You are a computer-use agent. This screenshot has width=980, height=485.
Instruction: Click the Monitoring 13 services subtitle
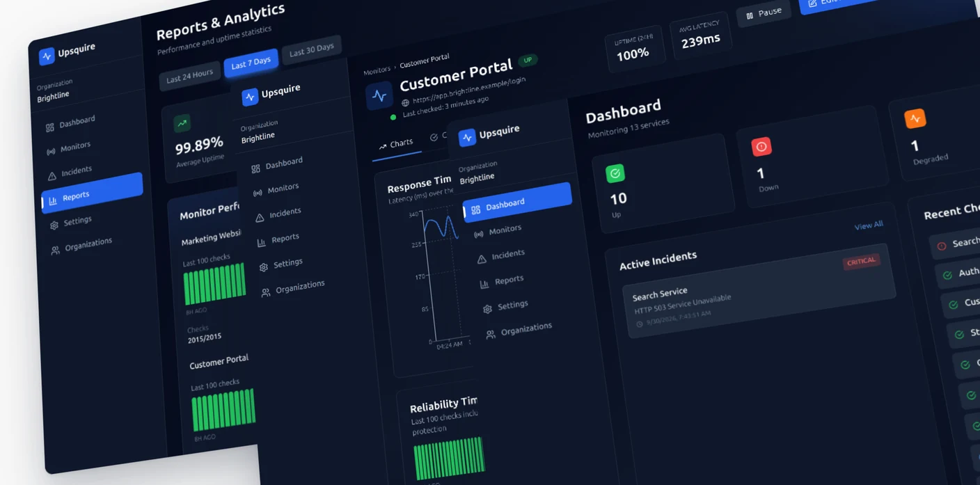(x=629, y=128)
